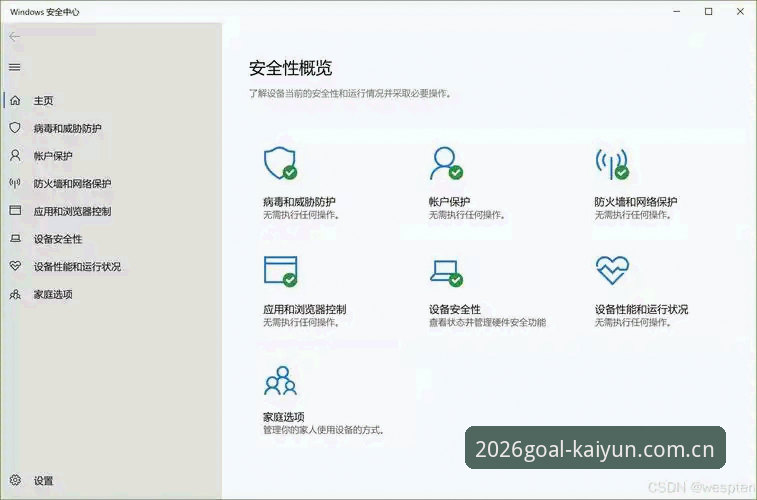Select 防火墙和网络保护 in the sidebar
757x500 pixels.
(72, 183)
